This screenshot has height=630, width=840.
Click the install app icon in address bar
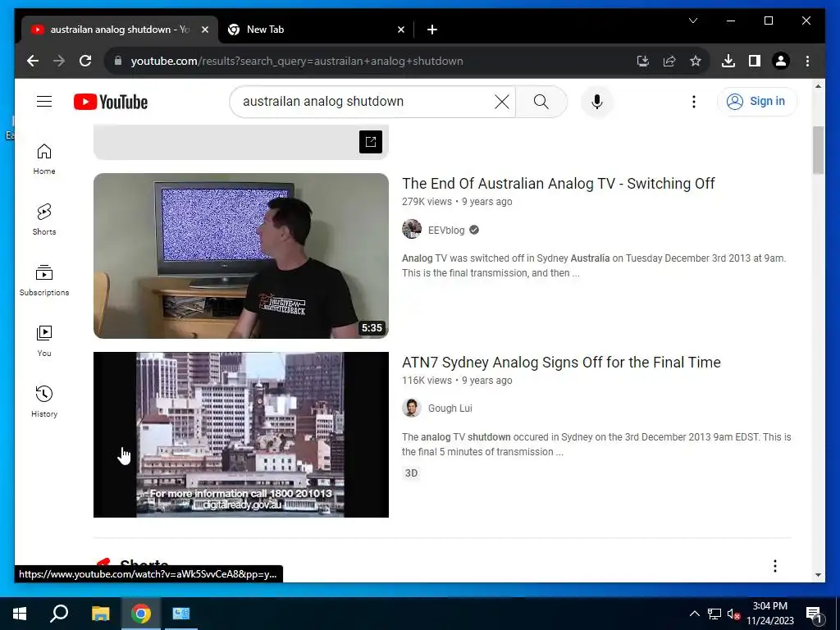coord(643,61)
